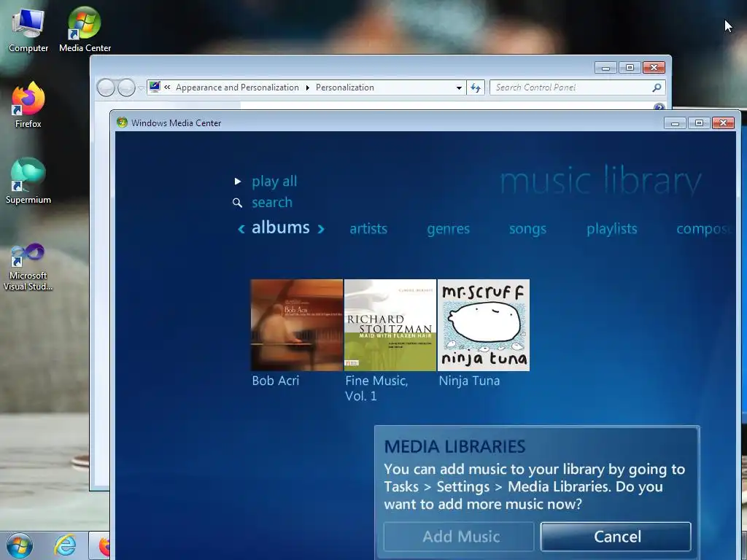
Task: Open search in music library
Action: tap(271, 203)
